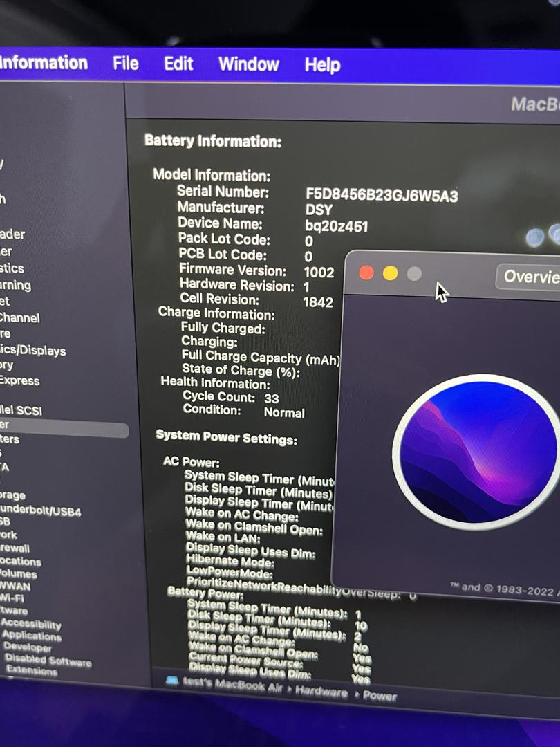Click the Hardware Revision label
Screen dimensions: 560x747
(237, 284)
